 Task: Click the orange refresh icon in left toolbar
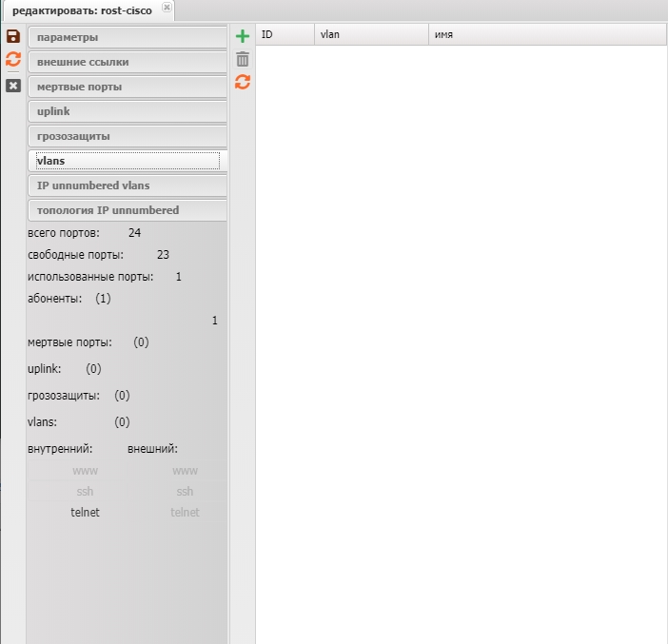13,60
